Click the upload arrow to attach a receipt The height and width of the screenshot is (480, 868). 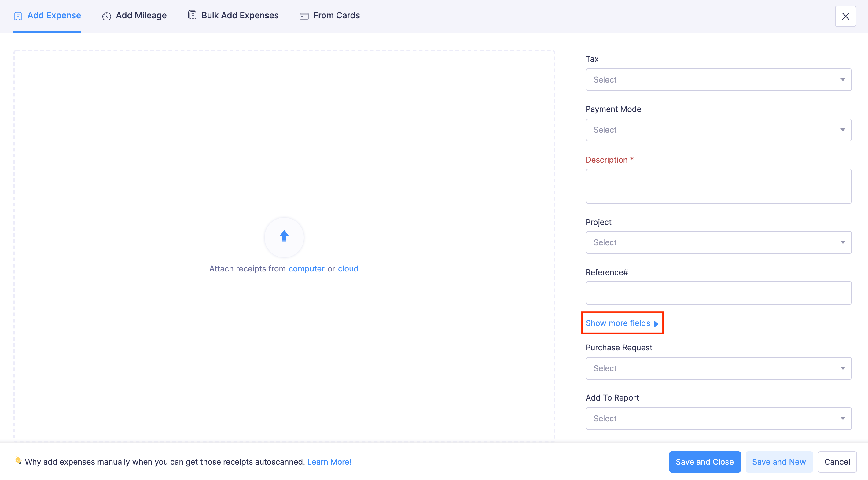tap(284, 237)
